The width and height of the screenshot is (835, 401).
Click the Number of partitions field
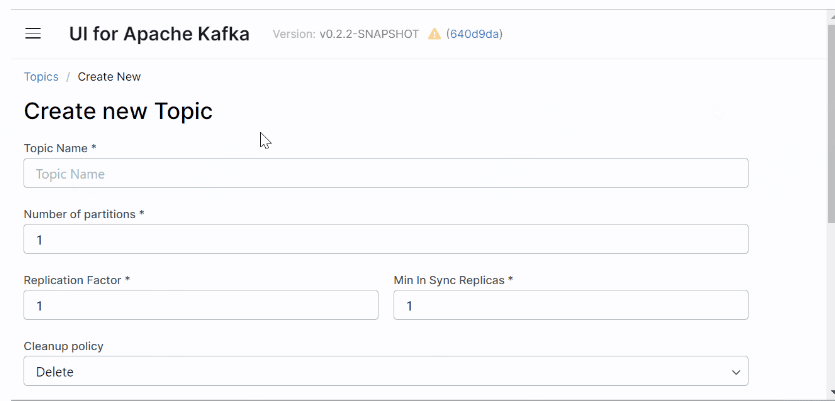click(x=386, y=240)
